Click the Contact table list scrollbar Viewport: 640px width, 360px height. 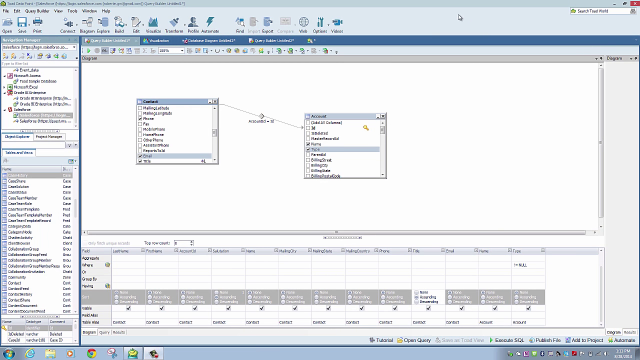[x=215, y=134]
